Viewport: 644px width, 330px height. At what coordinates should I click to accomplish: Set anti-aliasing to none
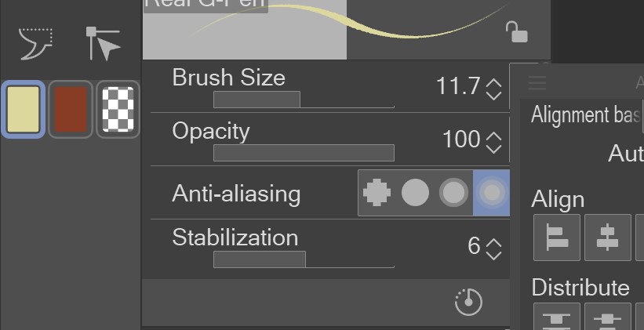coord(377,193)
